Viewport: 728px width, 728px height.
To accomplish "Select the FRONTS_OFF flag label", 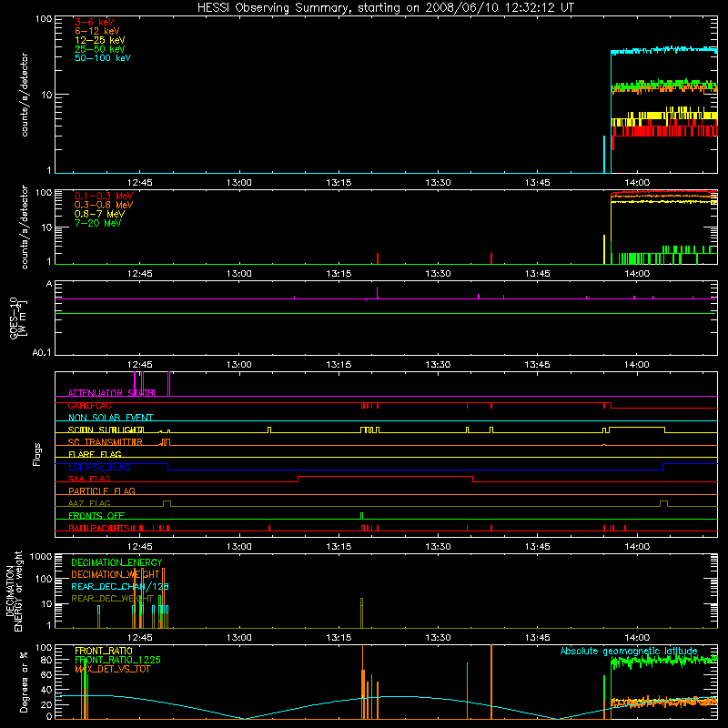I will coord(96,515).
